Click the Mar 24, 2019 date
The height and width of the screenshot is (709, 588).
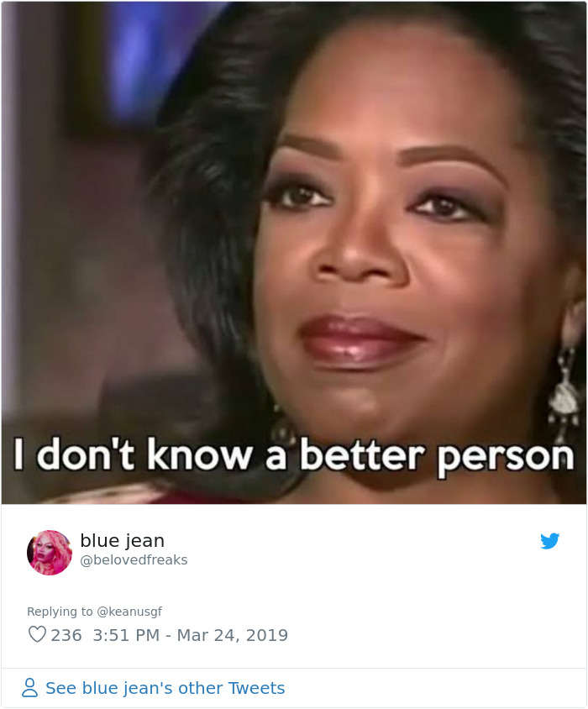[x=232, y=635]
